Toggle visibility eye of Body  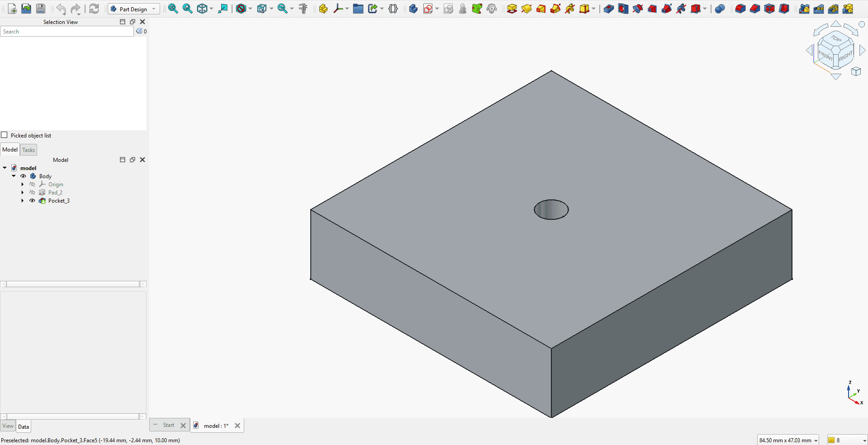point(23,176)
